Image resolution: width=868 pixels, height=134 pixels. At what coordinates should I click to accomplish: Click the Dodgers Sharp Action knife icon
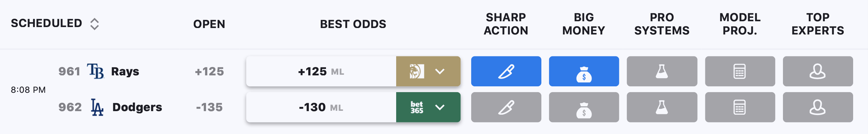point(506,107)
